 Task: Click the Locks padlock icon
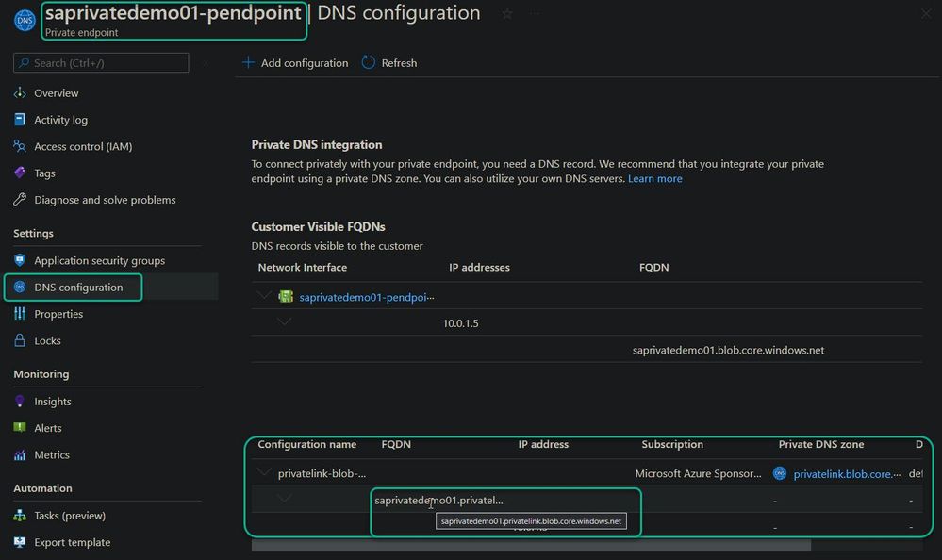[x=20, y=340]
